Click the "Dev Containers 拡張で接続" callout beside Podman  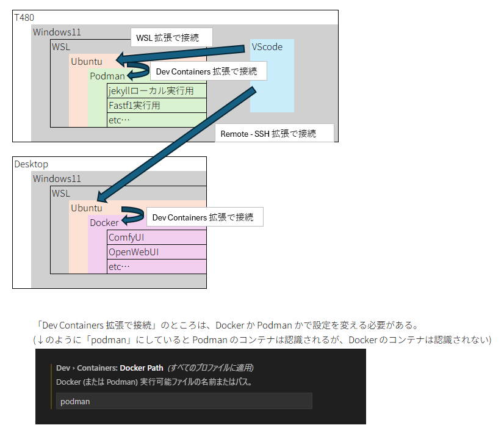coord(208,71)
